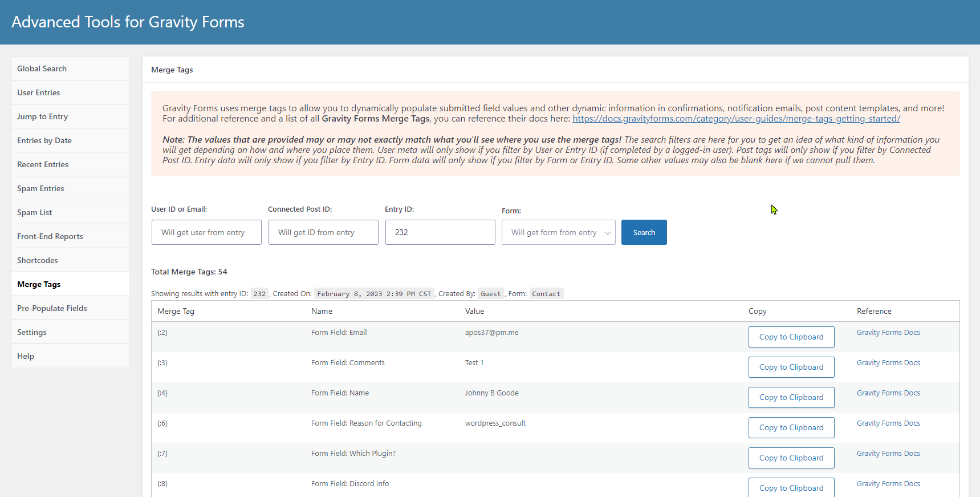Click the Contact form name badge

(x=546, y=294)
